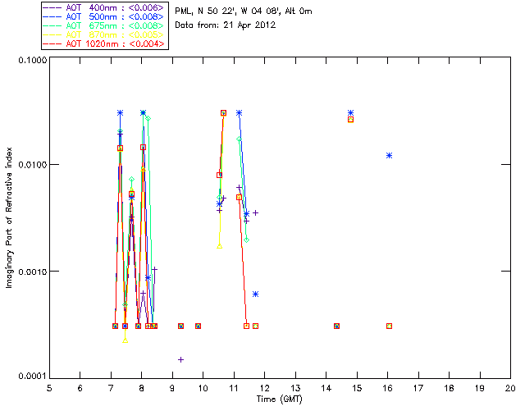Click the x-axis tick label 5
The image size is (525, 420).
point(49,387)
